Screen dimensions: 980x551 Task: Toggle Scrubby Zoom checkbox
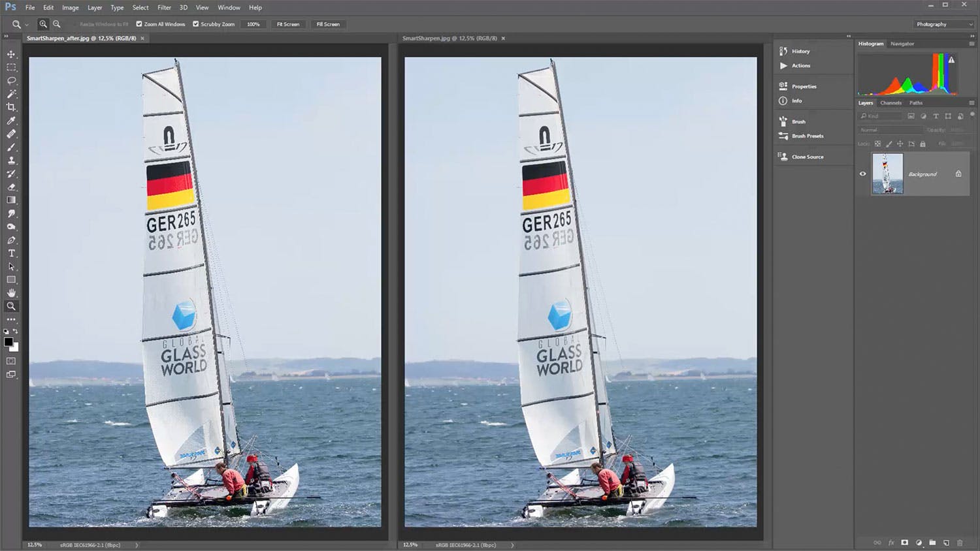(195, 24)
